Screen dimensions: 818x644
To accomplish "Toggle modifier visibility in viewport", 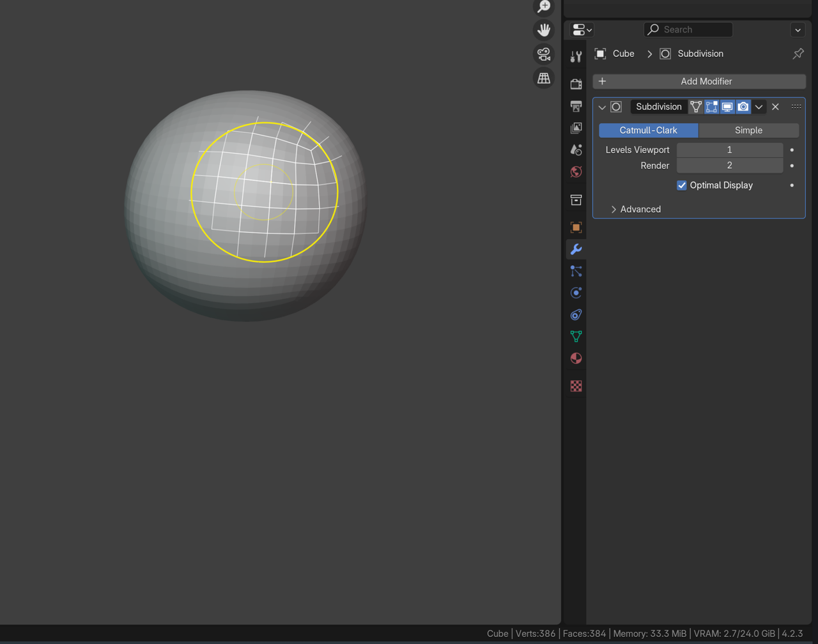I will click(727, 107).
